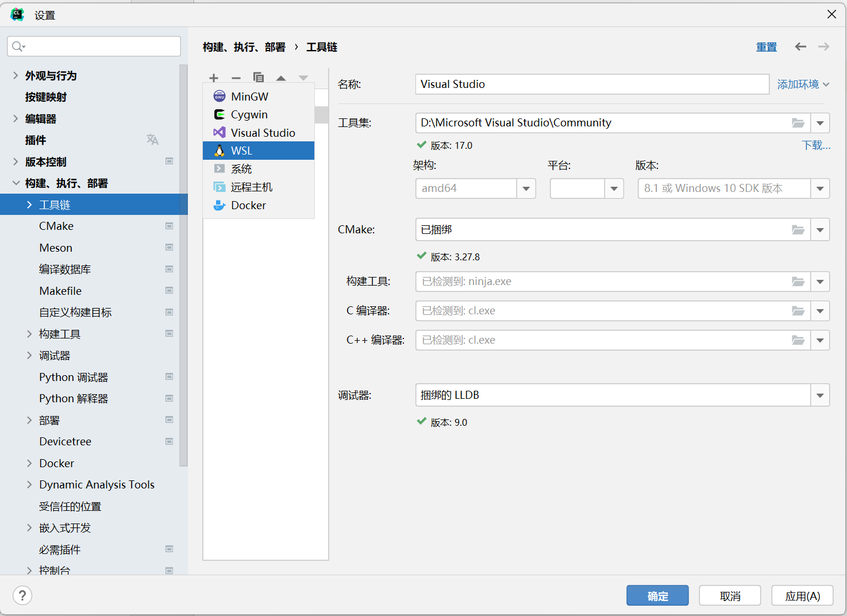Expand the 外观与行为 section
Viewport: 847px width, 616px height.
[16, 75]
